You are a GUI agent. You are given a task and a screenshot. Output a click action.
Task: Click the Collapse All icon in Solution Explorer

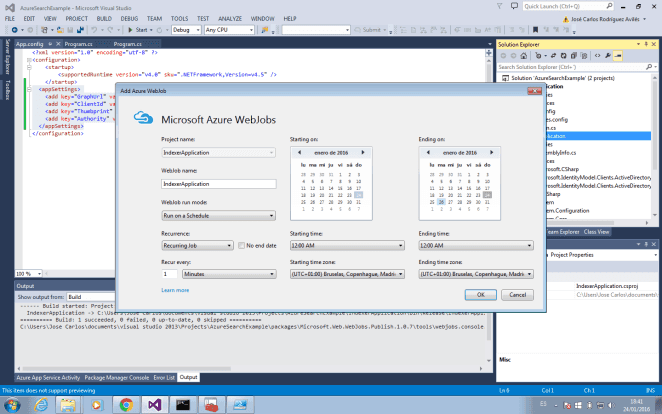coord(573,56)
